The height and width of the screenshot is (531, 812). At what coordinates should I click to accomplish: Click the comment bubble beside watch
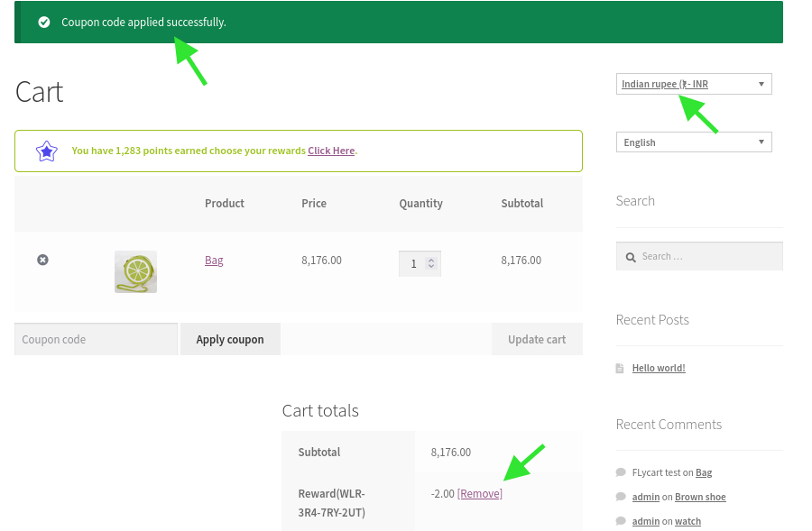click(x=621, y=521)
